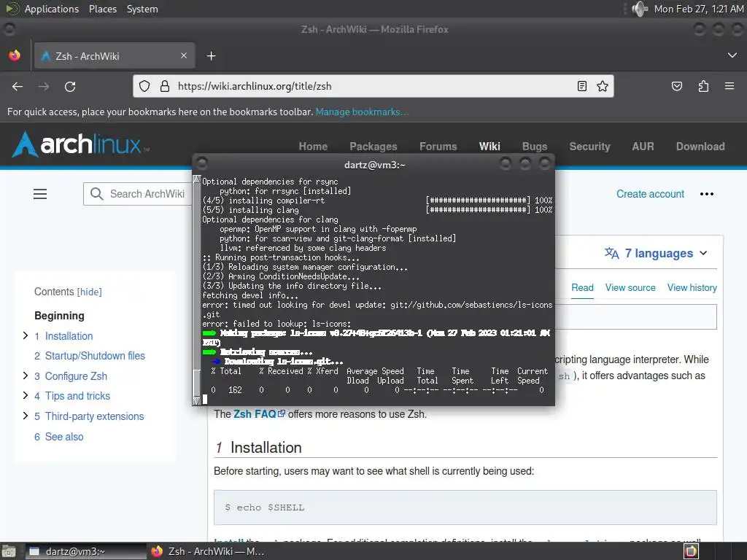
Task: Select the Zsh - ArchWiki browser tab
Action: [x=115, y=55]
